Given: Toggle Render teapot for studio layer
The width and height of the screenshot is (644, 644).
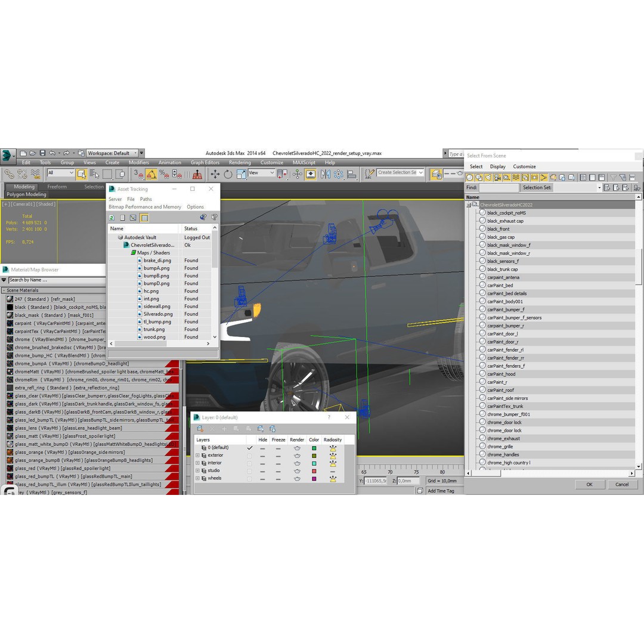Looking at the screenshot, I should pos(297,471).
